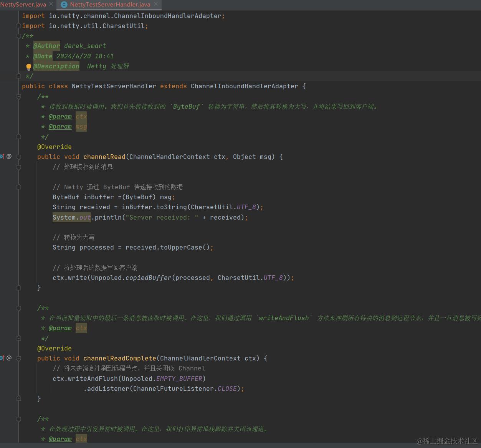
Task: Close the NettyTestServerHandler.java tab
Action: (155, 4)
